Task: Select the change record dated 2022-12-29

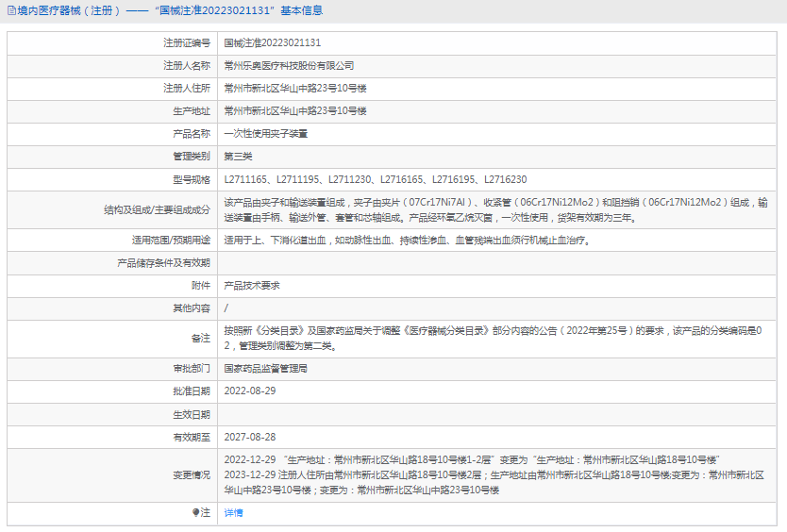Action: (x=472, y=459)
